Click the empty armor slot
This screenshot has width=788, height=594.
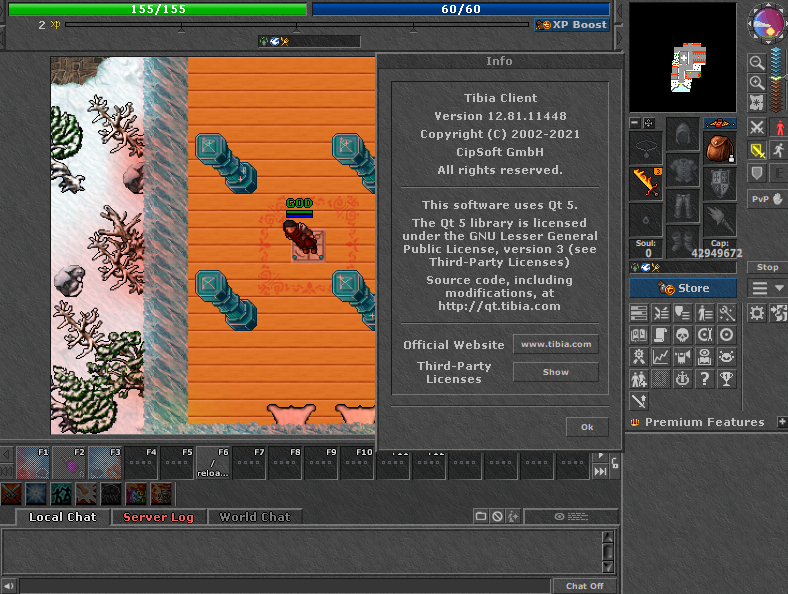tap(683, 170)
